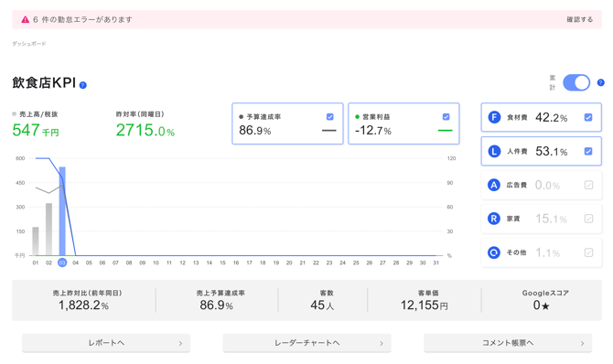Select day 15 on the chart axis
Viewport: 613px width, 364px height.
point(222,262)
